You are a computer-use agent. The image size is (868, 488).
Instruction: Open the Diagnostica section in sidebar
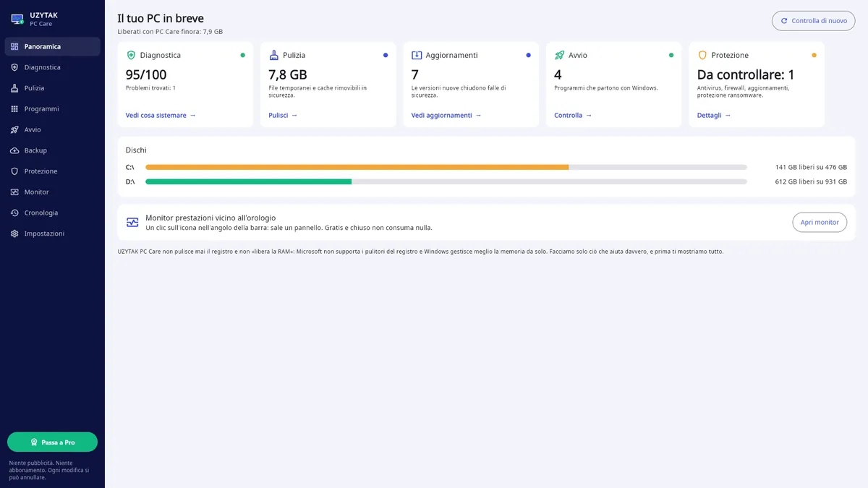[x=52, y=67]
